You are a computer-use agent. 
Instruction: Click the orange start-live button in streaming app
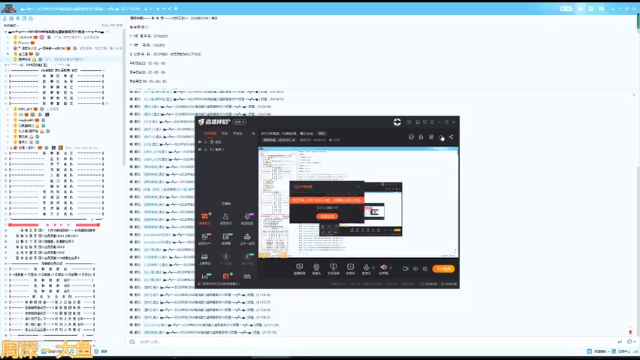pyautogui.click(x=443, y=269)
